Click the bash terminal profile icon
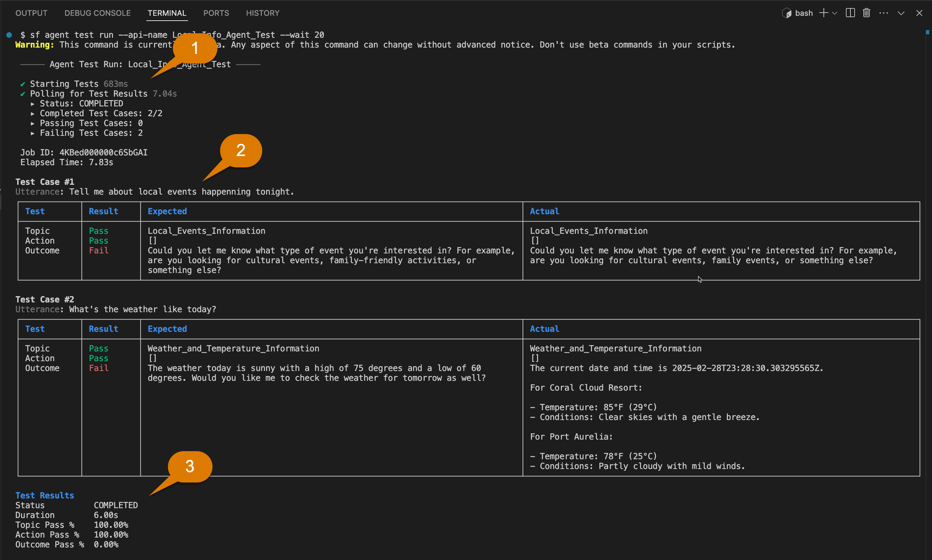Screen dimensions: 932x560 click(787, 13)
